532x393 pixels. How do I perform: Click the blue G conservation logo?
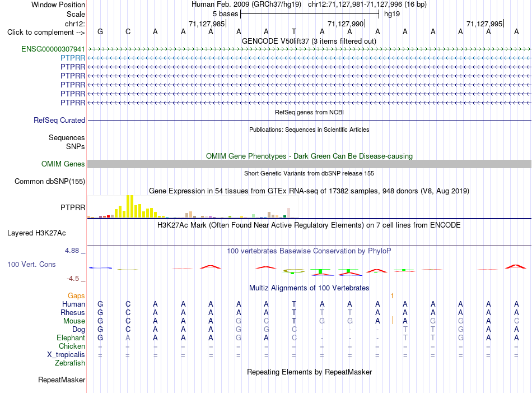pos(100,267)
